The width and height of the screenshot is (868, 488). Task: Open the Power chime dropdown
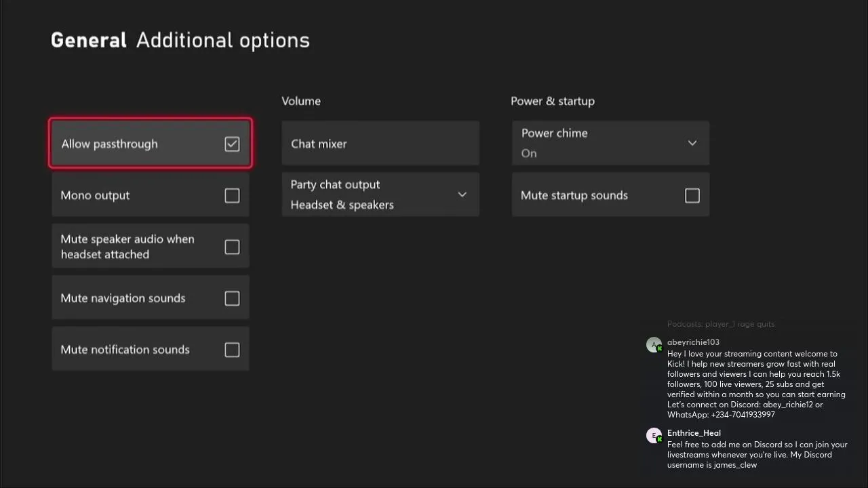tap(610, 143)
